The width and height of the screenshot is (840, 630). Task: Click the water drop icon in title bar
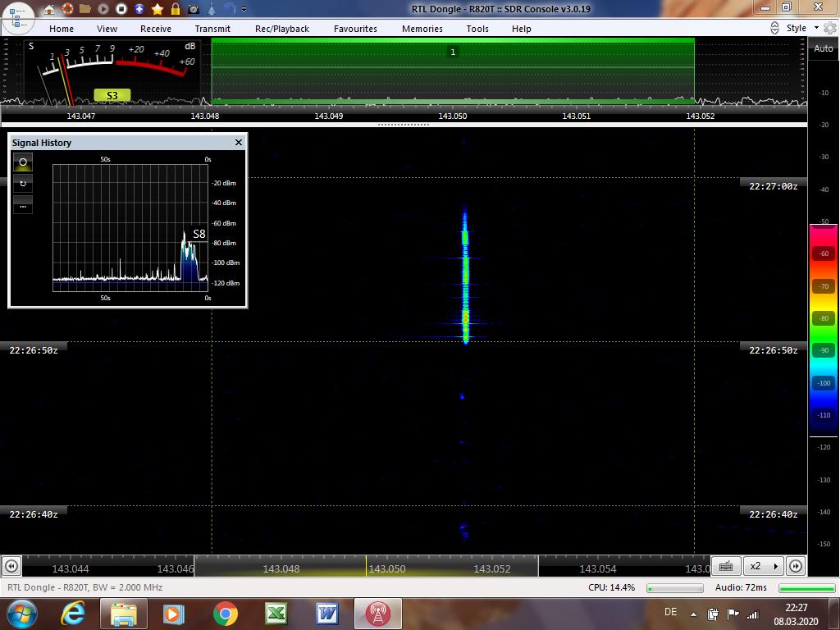(x=212, y=9)
